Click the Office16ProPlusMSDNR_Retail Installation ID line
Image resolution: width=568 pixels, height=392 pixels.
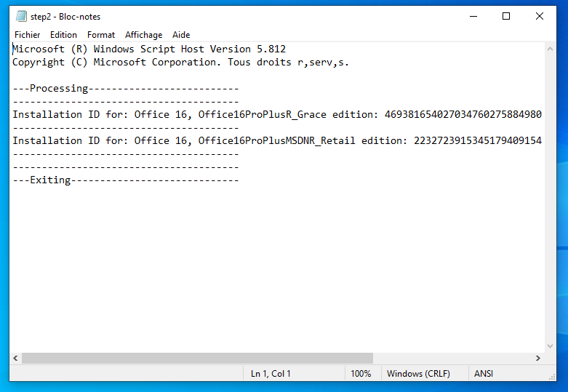[277, 140]
